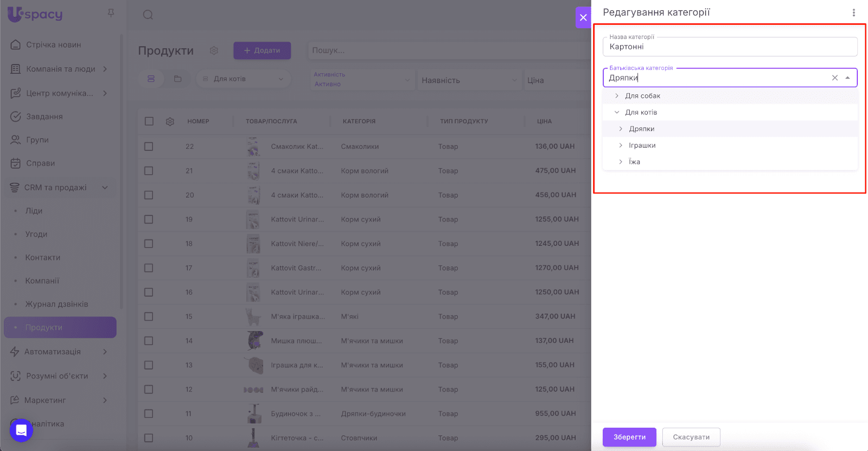Expand the Іграшки subcategory
The image size is (868, 451).
(621, 145)
